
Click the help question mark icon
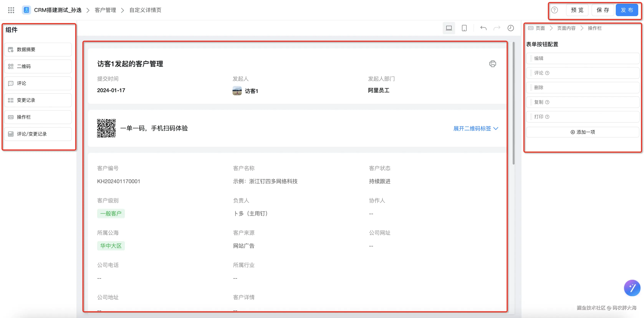(x=554, y=10)
